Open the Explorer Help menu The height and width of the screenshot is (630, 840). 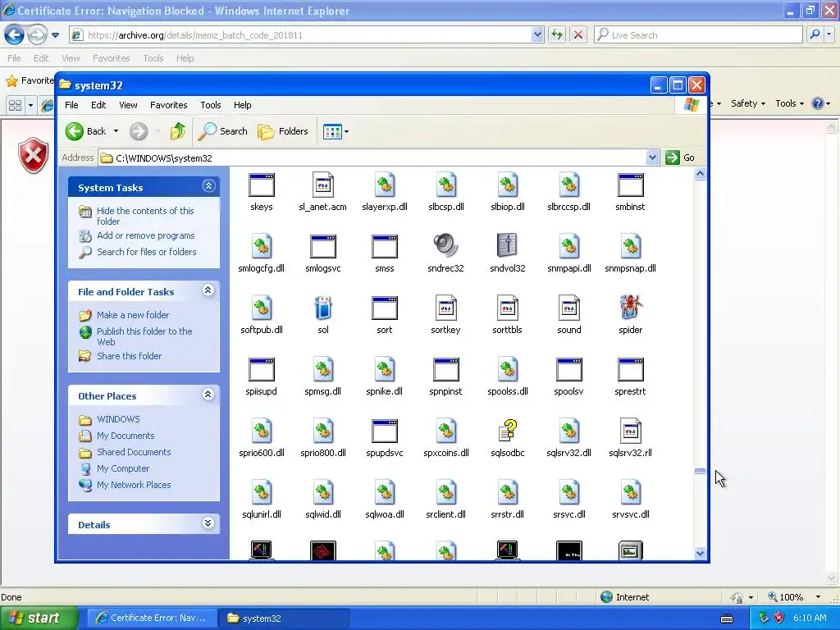click(x=242, y=105)
